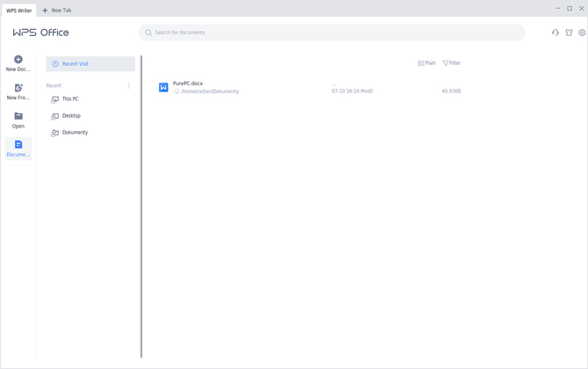Click the New Document plus icon

(x=18, y=60)
